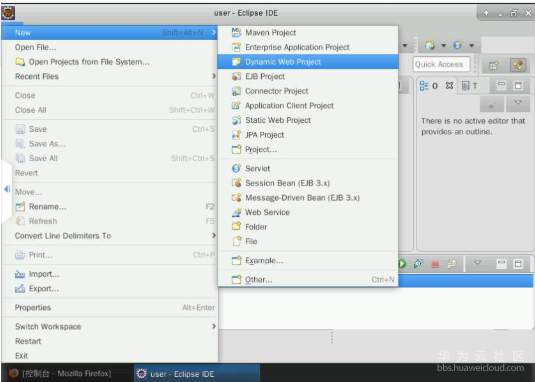Exit Eclipse via File menu
535x382 pixels.
coord(109,356)
